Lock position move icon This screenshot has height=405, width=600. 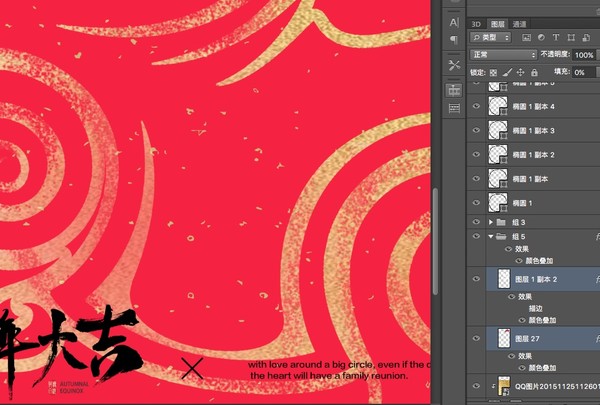click(x=520, y=72)
